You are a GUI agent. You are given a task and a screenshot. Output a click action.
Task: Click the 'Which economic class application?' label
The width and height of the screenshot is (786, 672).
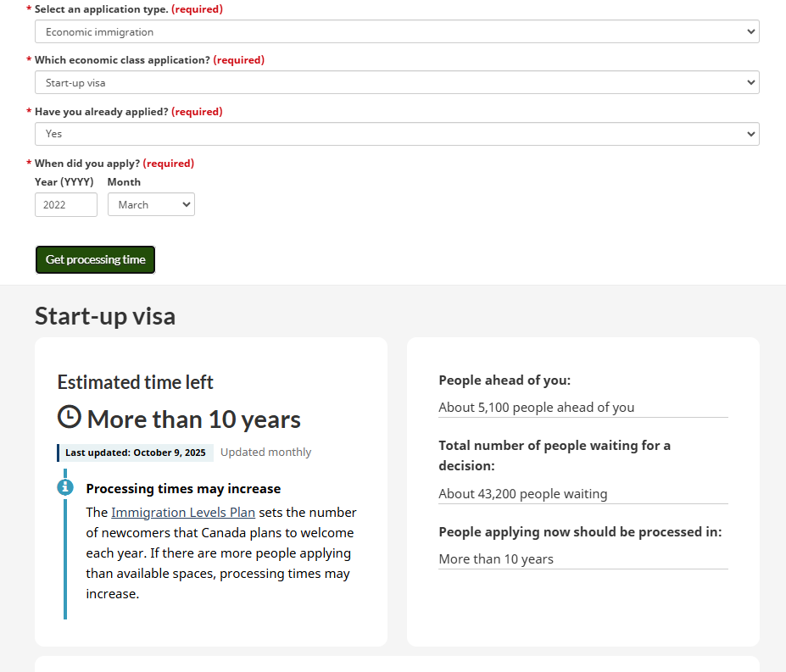pyautogui.click(x=123, y=60)
